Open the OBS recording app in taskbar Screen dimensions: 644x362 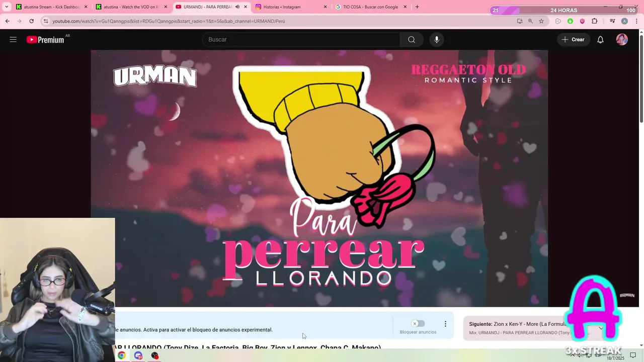click(x=155, y=355)
